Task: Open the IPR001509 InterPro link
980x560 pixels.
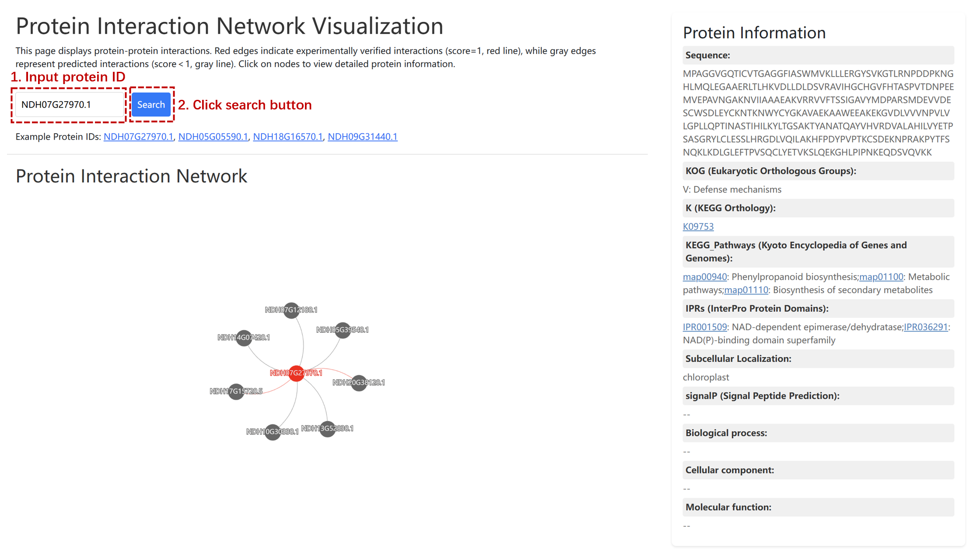Action: 704,327
